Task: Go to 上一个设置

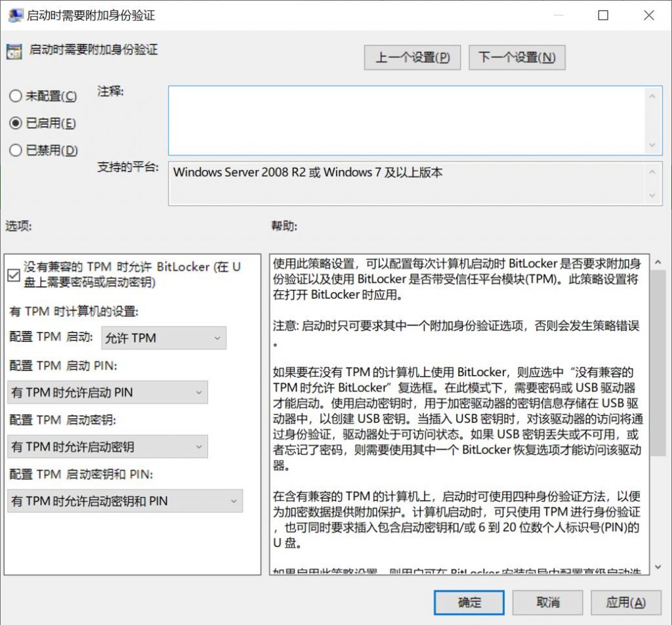Action: coord(412,58)
